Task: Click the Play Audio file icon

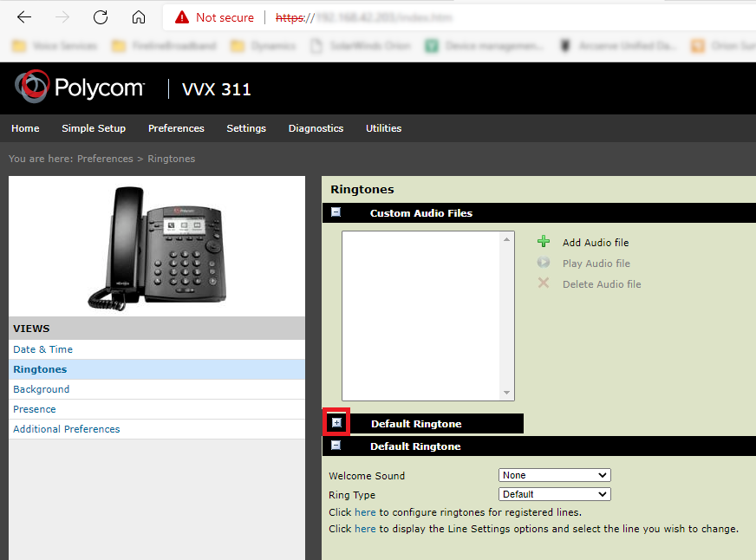Action: point(544,262)
